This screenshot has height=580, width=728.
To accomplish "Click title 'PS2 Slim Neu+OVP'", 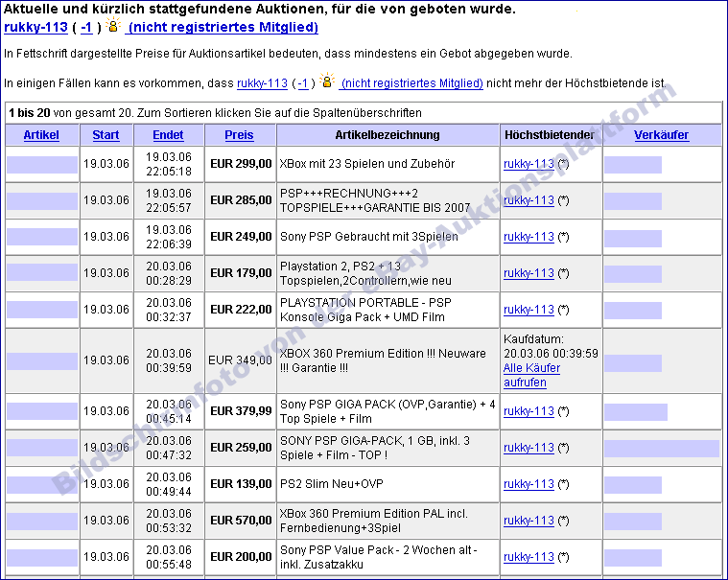I will point(332,484).
